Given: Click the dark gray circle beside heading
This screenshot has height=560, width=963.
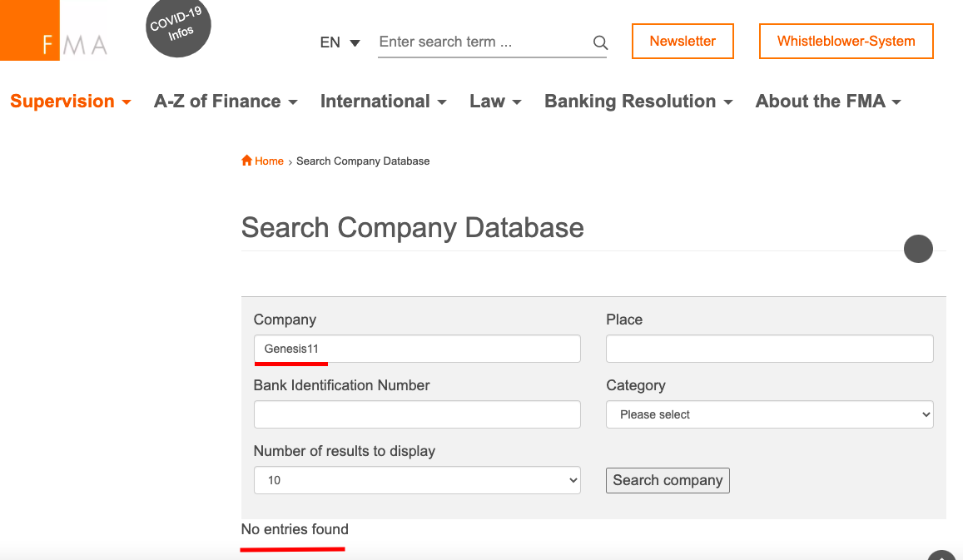Looking at the screenshot, I should click(x=918, y=249).
